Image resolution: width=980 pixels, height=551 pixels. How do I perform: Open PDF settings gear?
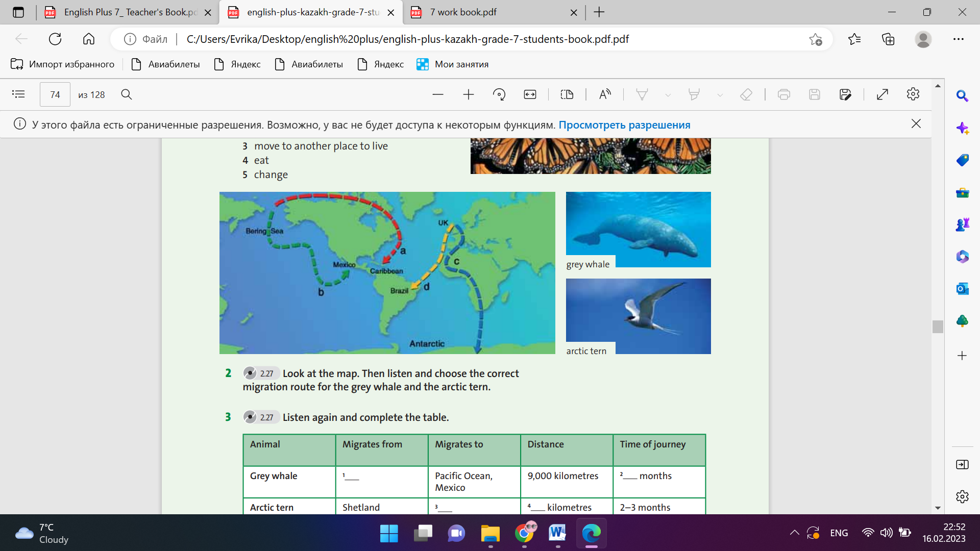[913, 94]
